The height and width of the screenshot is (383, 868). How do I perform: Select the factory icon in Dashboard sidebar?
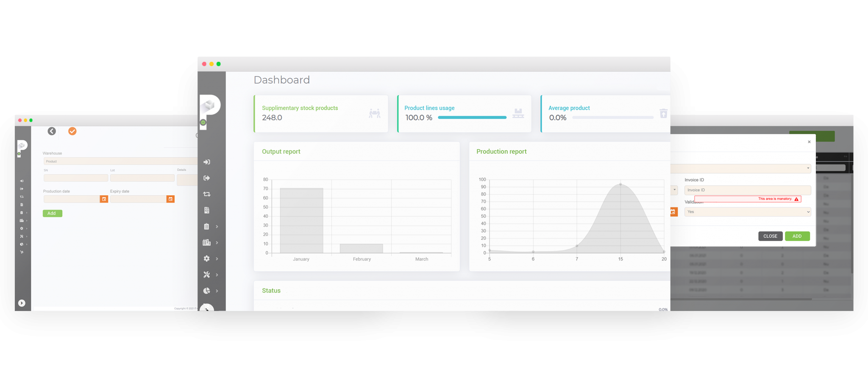207,242
